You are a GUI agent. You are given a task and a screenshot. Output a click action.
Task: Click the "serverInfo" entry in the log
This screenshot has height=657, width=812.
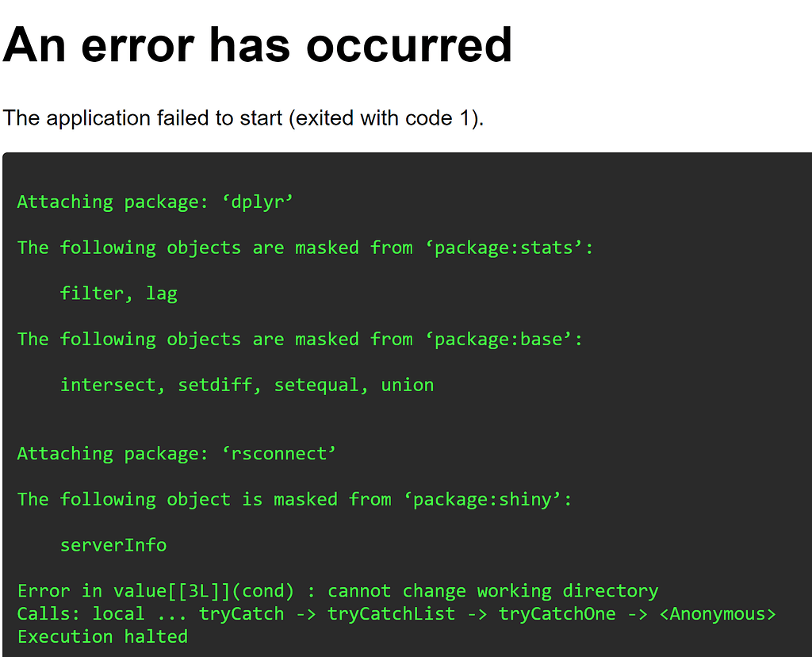[113, 546]
